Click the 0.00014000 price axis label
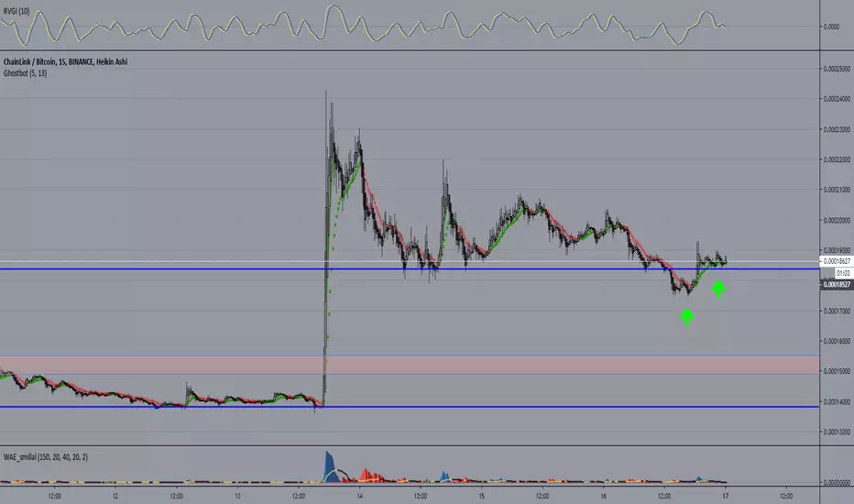Image resolution: width=854 pixels, height=504 pixels. (837, 401)
